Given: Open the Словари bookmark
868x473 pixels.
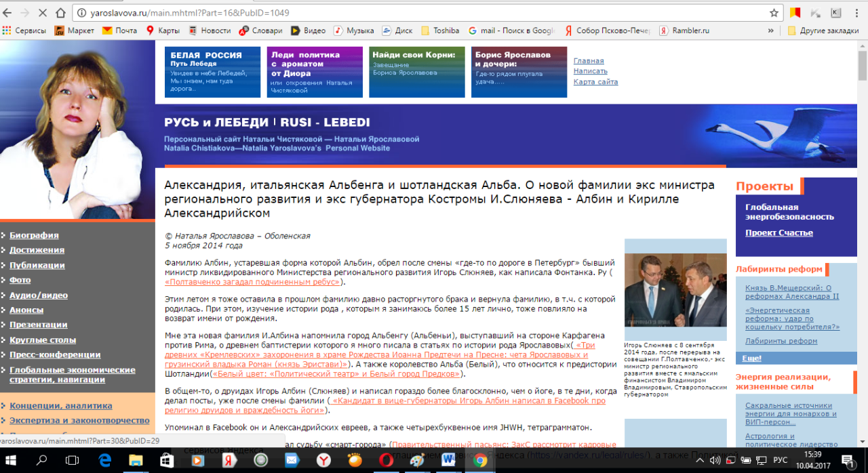Looking at the screenshot, I should click(x=260, y=30).
